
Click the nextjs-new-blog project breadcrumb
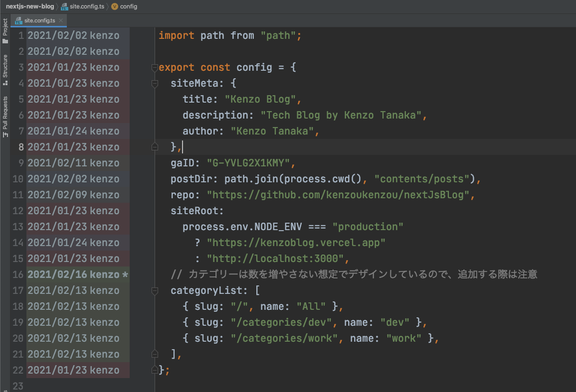tap(29, 6)
